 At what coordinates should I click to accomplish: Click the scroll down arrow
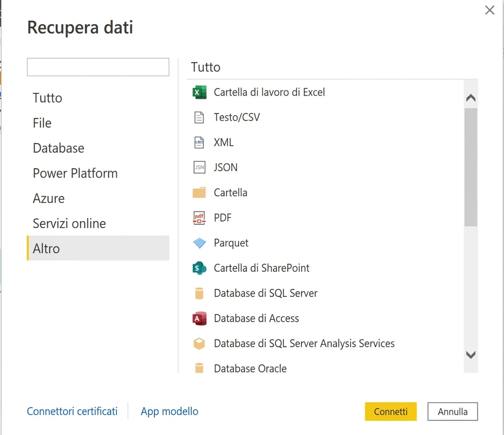[471, 355]
